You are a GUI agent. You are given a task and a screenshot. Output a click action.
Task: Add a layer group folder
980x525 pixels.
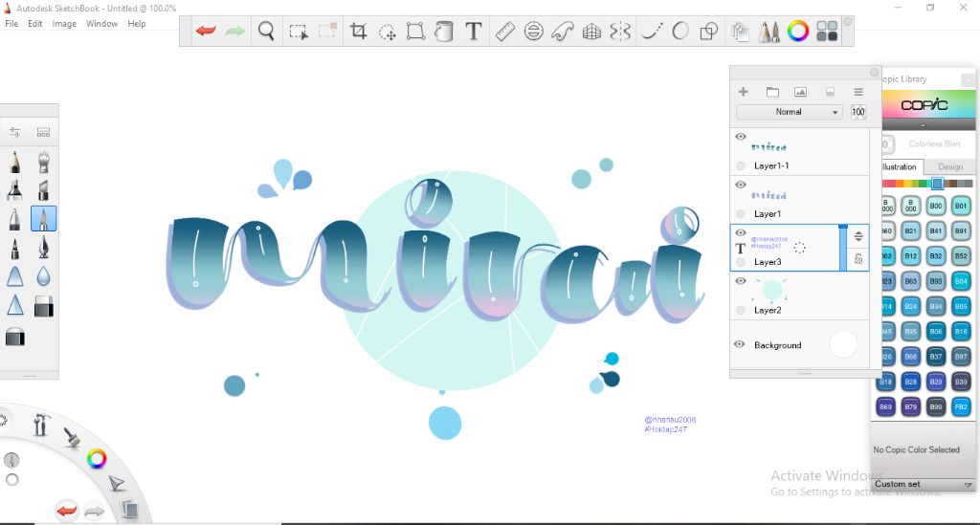(772, 92)
